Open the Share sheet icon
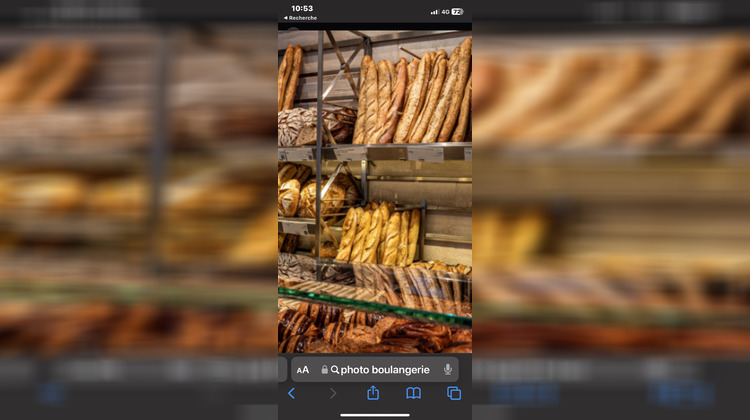Image resolution: width=750 pixels, height=420 pixels. pyautogui.click(x=373, y=393)
